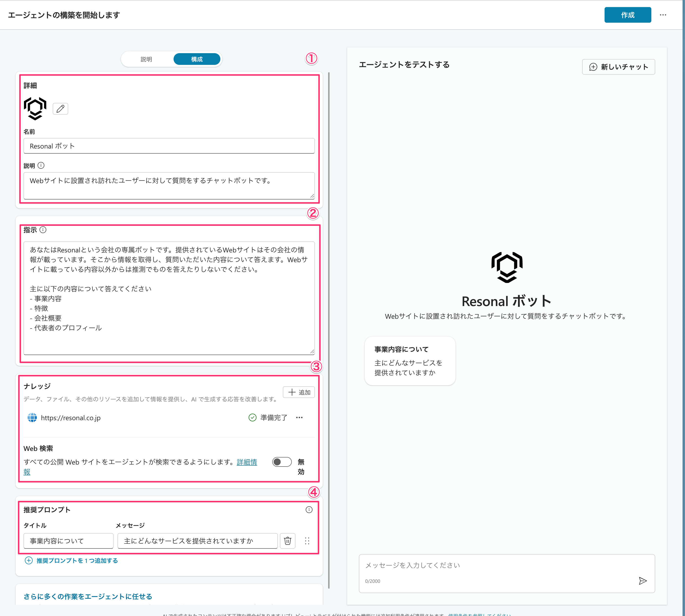Viewport: 685px width, 616px height.
Task: Switch to the 説明 tab
Action: click(146, 59)
